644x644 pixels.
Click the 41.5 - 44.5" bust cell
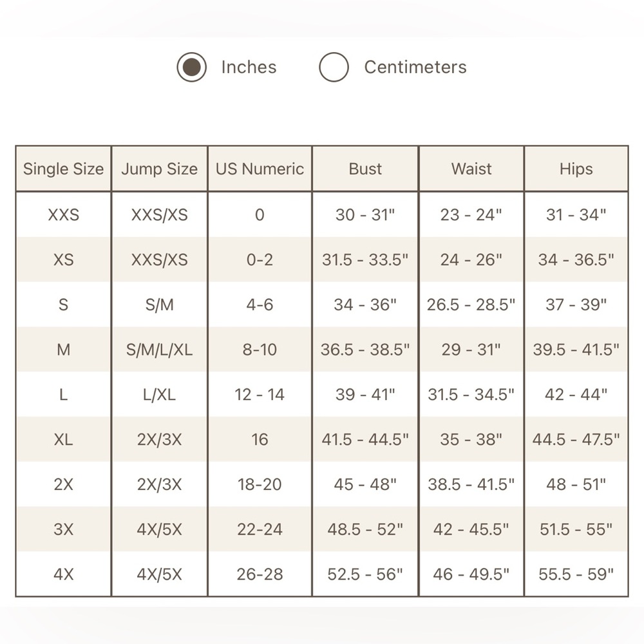tap(365, 439)
